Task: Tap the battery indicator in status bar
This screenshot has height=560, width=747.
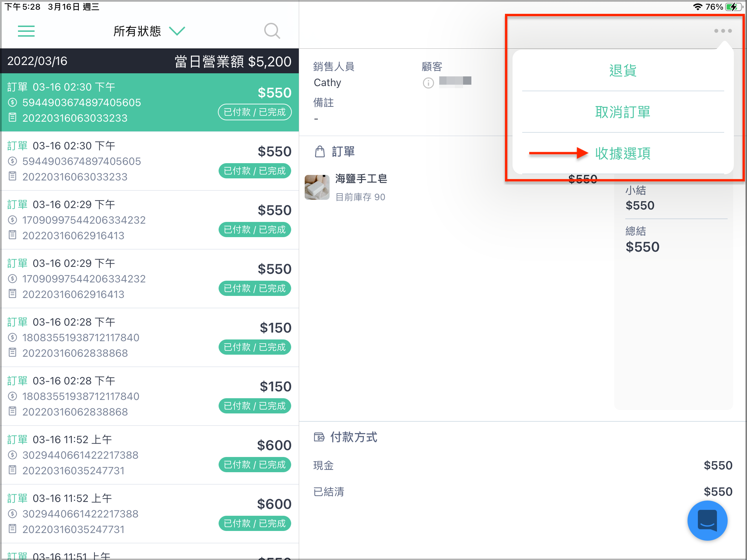Action: 734,7
